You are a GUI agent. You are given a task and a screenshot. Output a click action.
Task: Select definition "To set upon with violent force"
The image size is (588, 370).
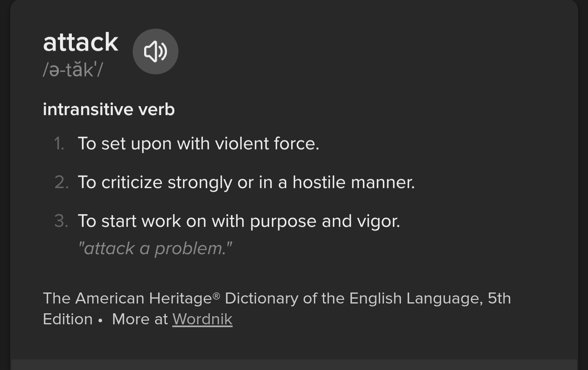198,144
